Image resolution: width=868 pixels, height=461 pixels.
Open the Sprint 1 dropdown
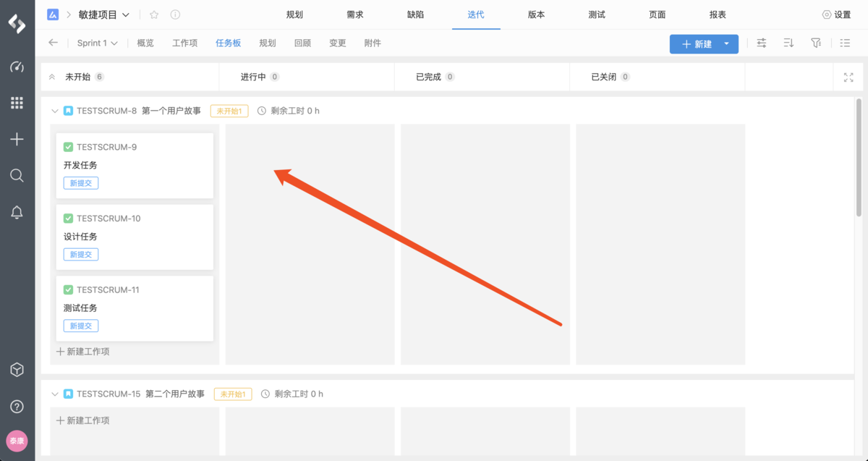(x=97, y=43)
